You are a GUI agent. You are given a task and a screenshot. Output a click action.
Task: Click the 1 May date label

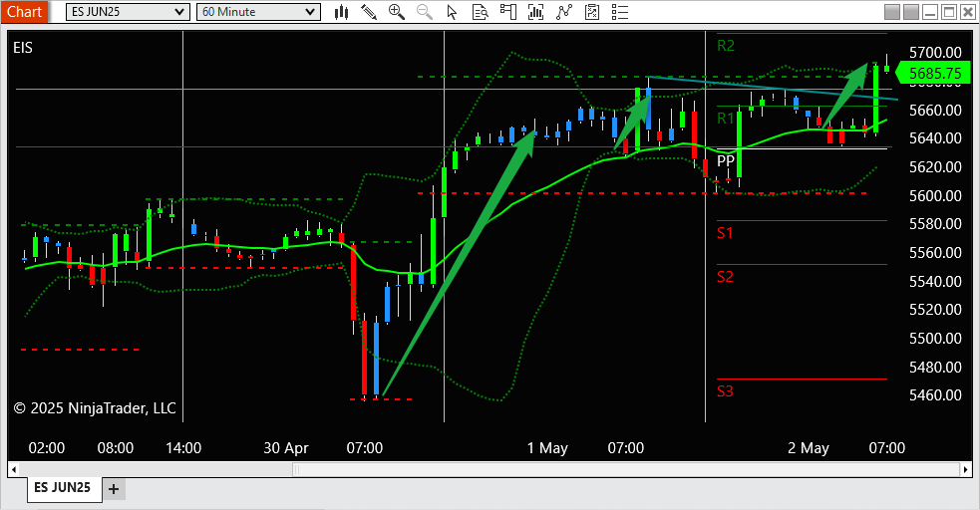547,448
